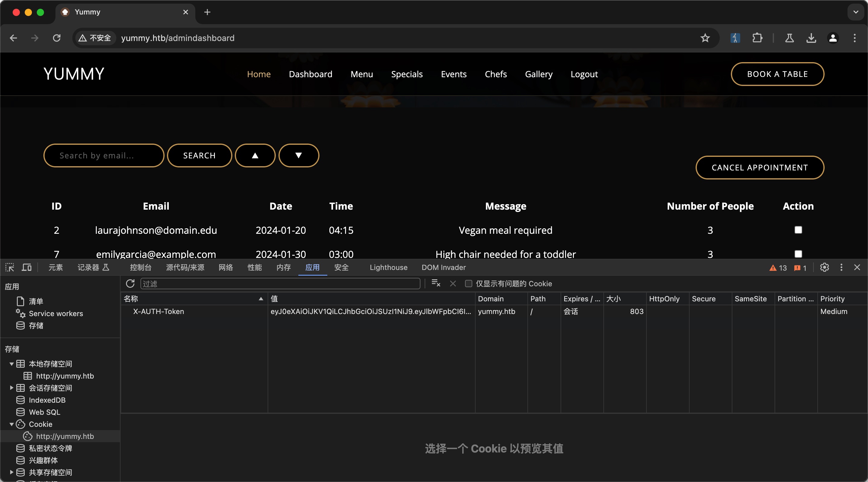Toggle the device toolbar icon
This screenshot has width=868, height=482.
pos(27,268)
